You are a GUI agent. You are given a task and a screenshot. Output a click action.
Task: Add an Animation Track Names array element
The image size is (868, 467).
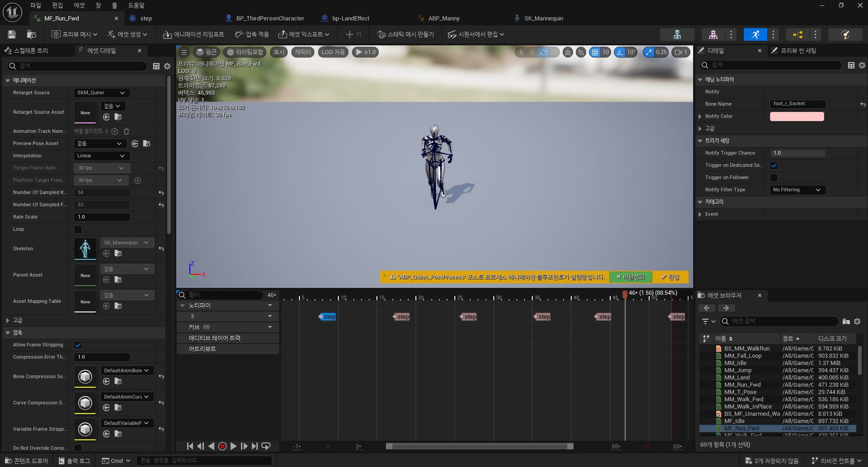pos(115,131)
